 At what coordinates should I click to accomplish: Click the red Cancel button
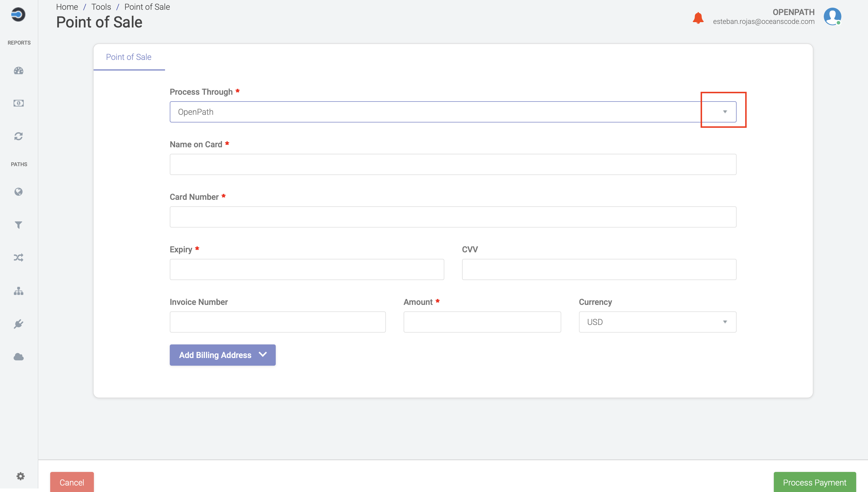click(x=72, y=482)
